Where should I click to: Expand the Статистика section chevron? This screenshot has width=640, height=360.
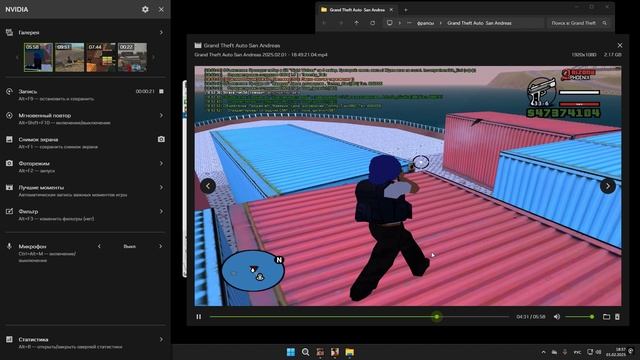(x=161, y=340)
